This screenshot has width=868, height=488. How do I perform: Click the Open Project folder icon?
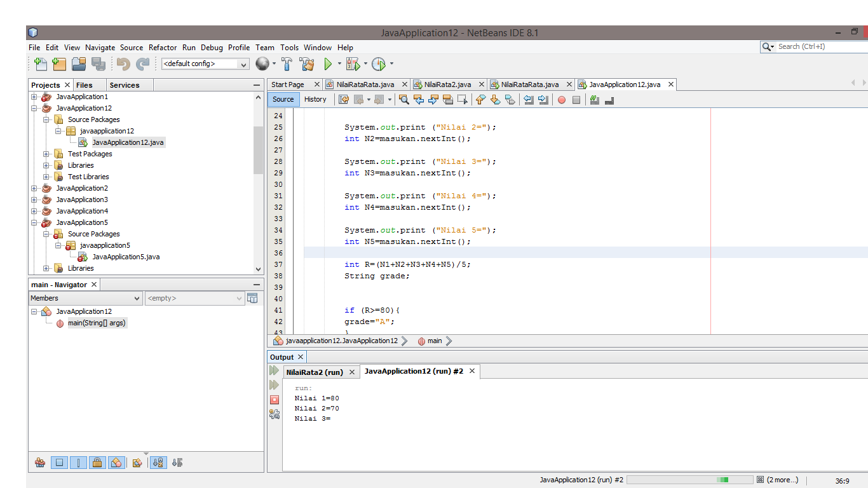tap(79, 64)
